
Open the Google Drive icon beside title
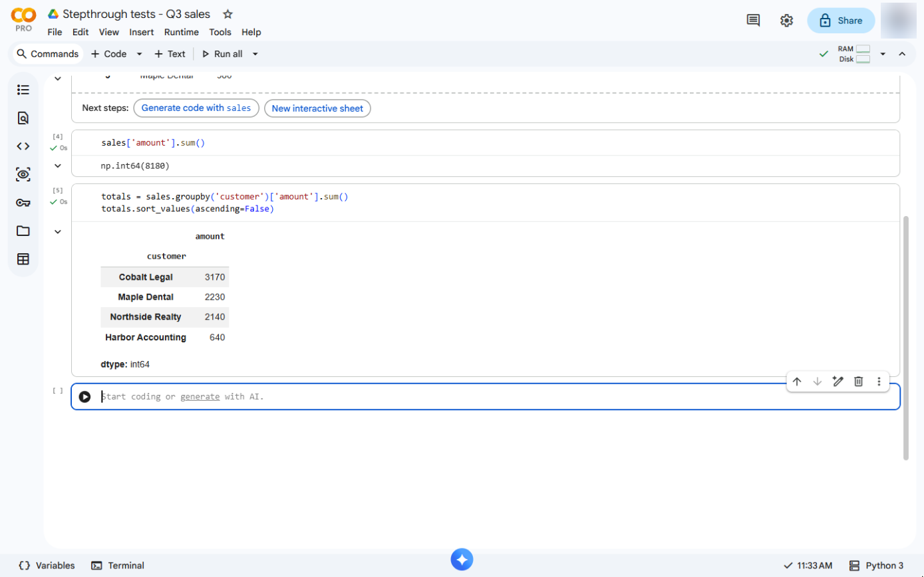[x=53, y=14]
